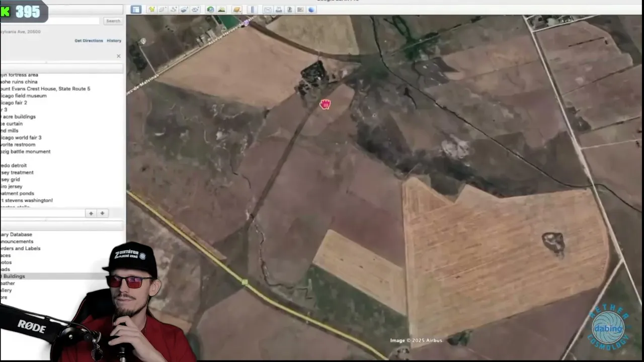Select the 'Borders and Labels' layer row

tap(20, 248)
